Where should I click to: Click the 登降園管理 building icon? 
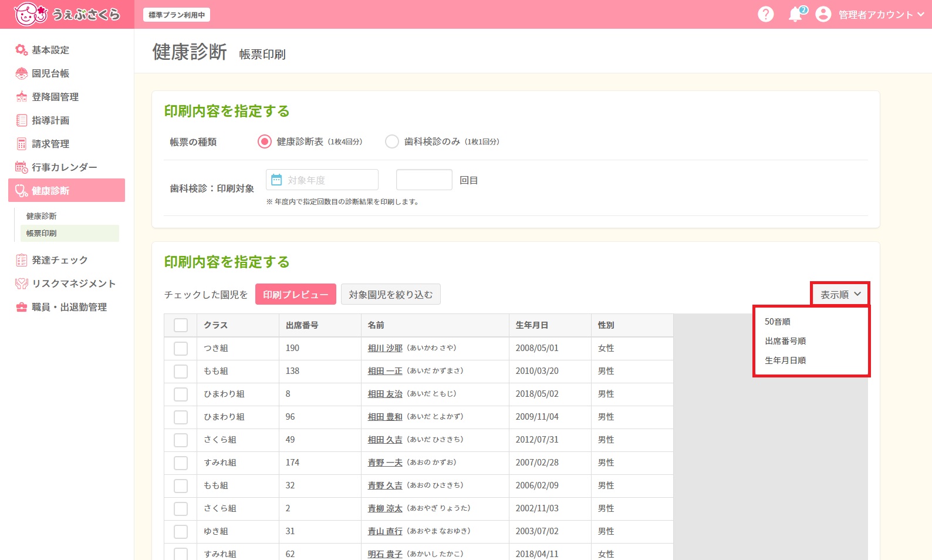(22, 97)
